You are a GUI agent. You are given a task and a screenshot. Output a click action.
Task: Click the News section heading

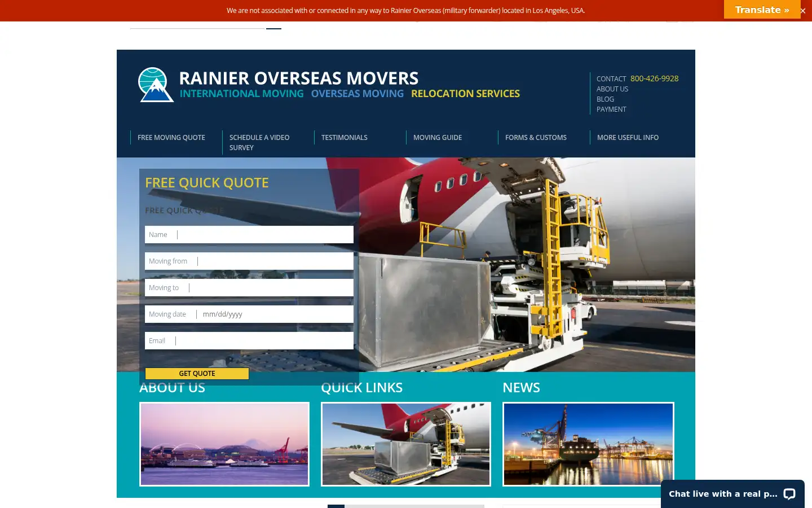[521, 388]
